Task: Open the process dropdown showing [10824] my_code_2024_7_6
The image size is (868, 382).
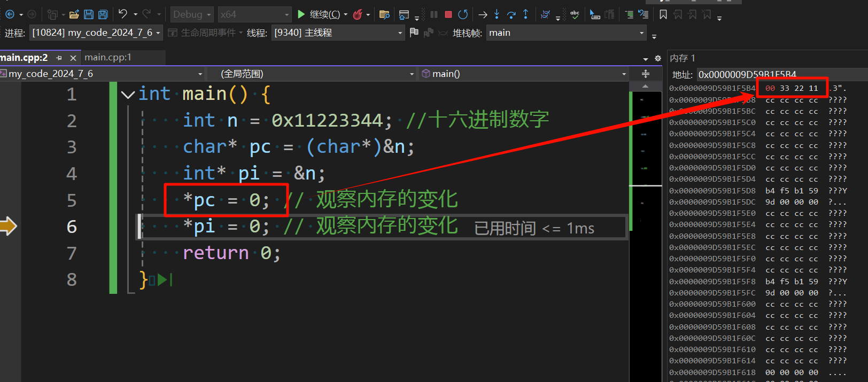Action: click(96, 33)
